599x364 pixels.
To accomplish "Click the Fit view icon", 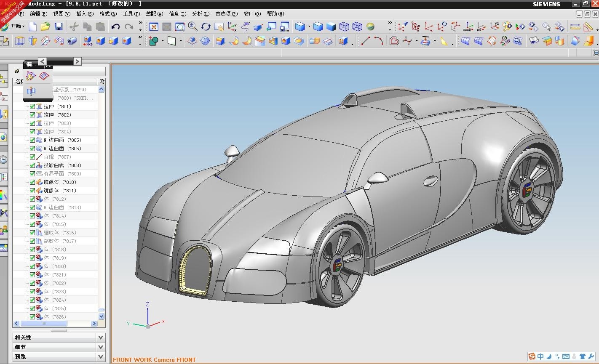I will (154, 27).
